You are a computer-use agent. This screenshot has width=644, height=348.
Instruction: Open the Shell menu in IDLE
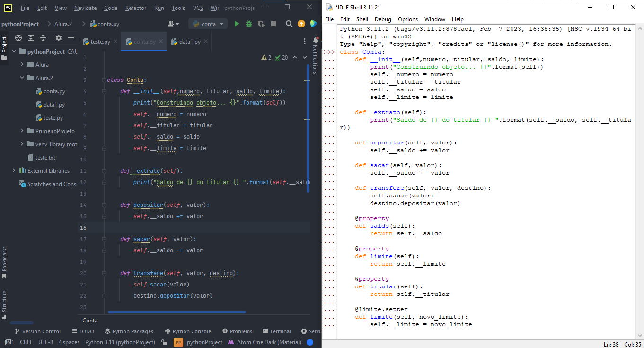tap(362, 19)
